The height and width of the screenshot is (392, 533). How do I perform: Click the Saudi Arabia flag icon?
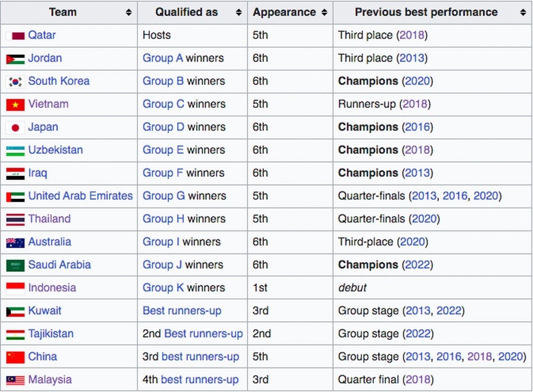15,266
